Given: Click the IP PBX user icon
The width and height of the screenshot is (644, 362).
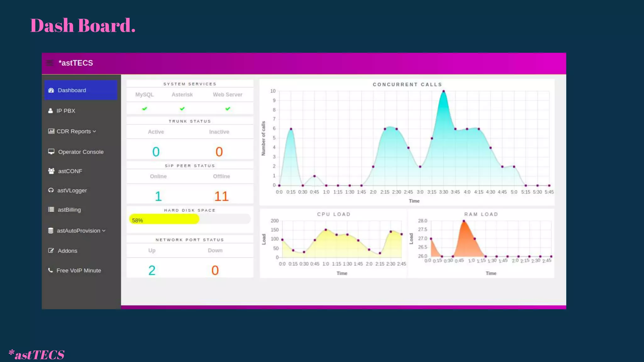Looking at the screenshot, I should (50, 111).
